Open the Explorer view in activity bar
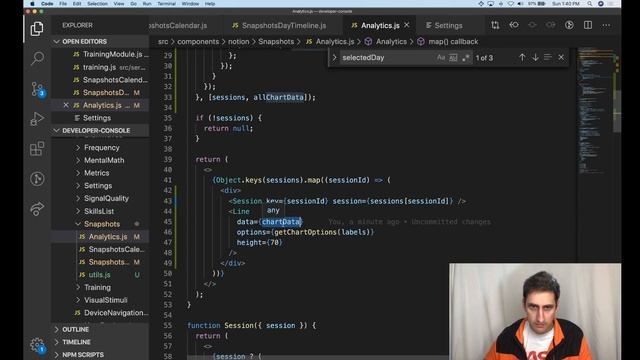 [37, 29]
